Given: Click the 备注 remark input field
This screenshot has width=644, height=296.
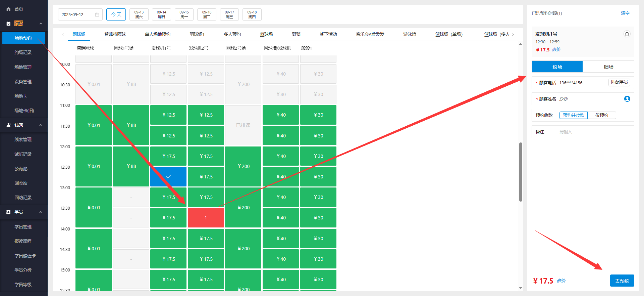Looking at the screenshot, I should (x=594, y=132).
